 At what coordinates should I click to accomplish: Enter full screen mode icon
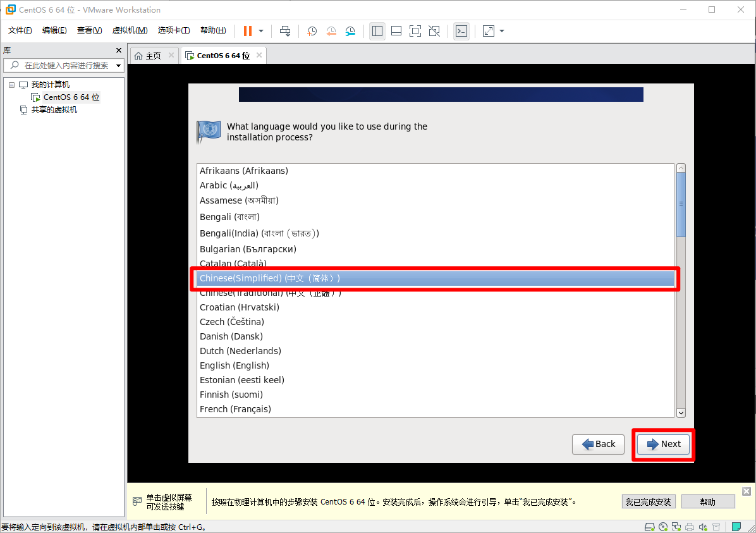click(415, 31)
